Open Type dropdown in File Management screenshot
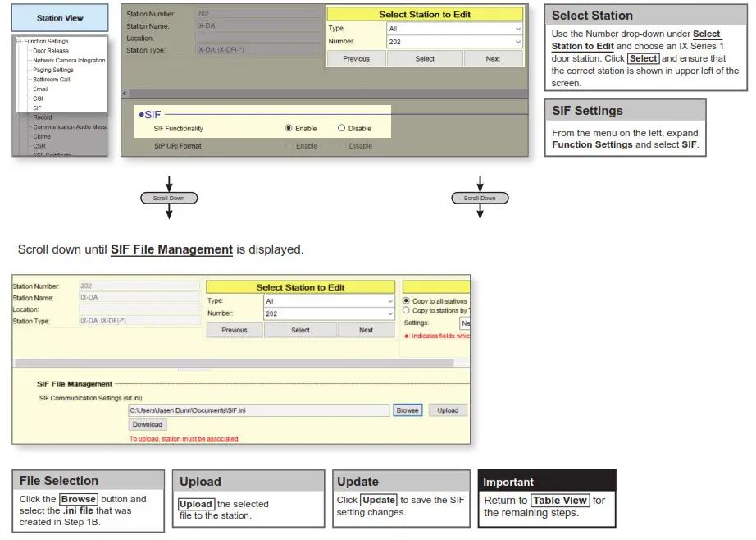 [x=330, y=301]
